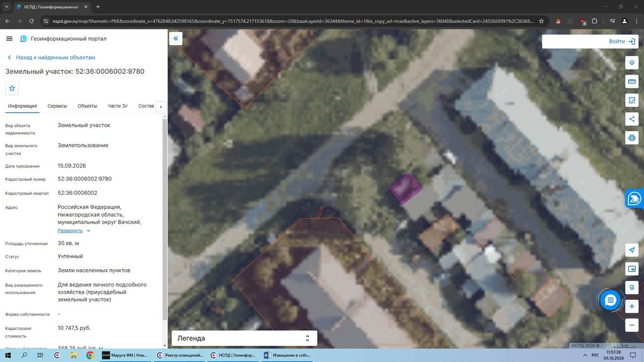The image size is (644, 362).
Task: Switch to the Объекты tab
Action: [87, 106]
